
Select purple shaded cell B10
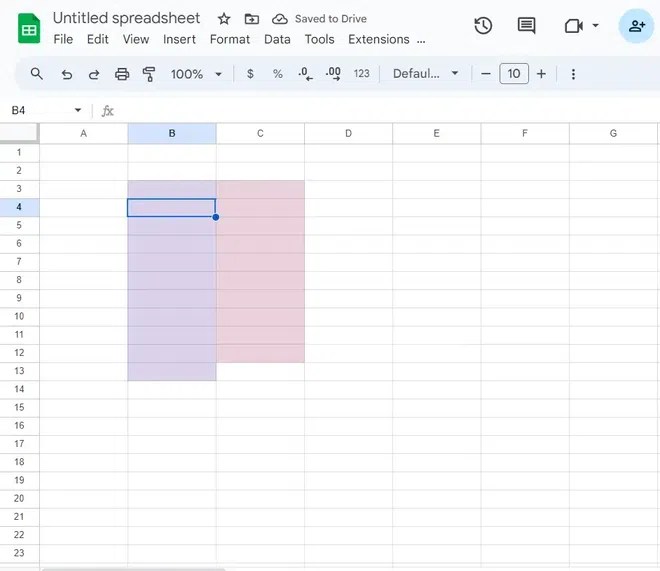172,317
